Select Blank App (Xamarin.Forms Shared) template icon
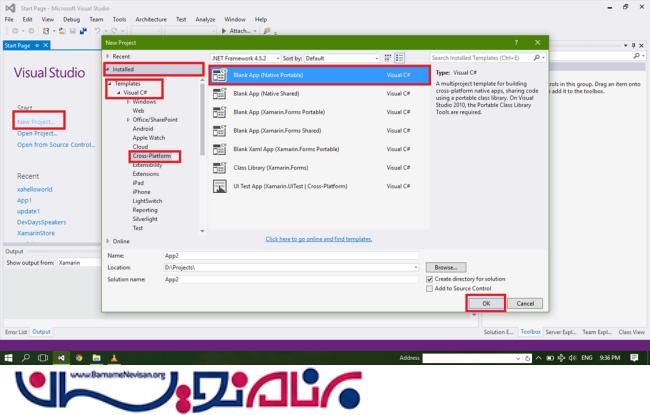Viewport: 650px width, 415px height. point(219,131)
